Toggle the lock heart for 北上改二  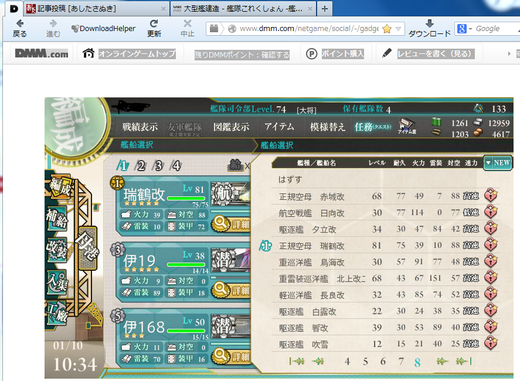[x=491, y=278]
